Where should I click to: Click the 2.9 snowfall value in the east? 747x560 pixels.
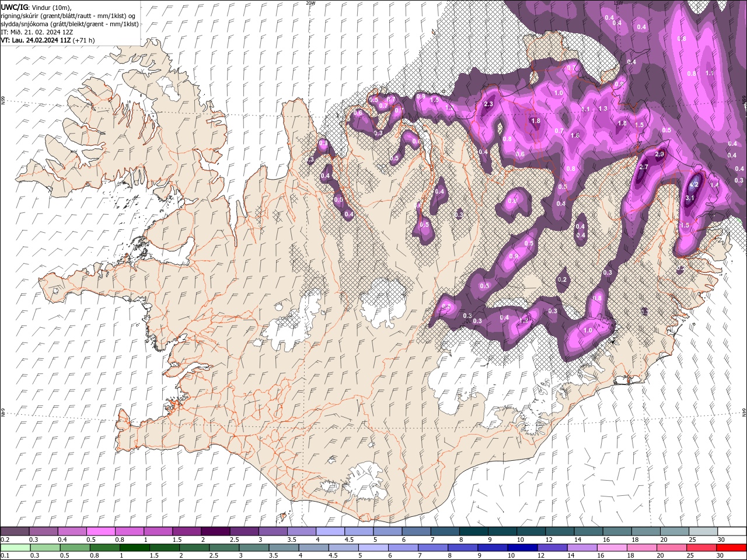coord(660,154)
